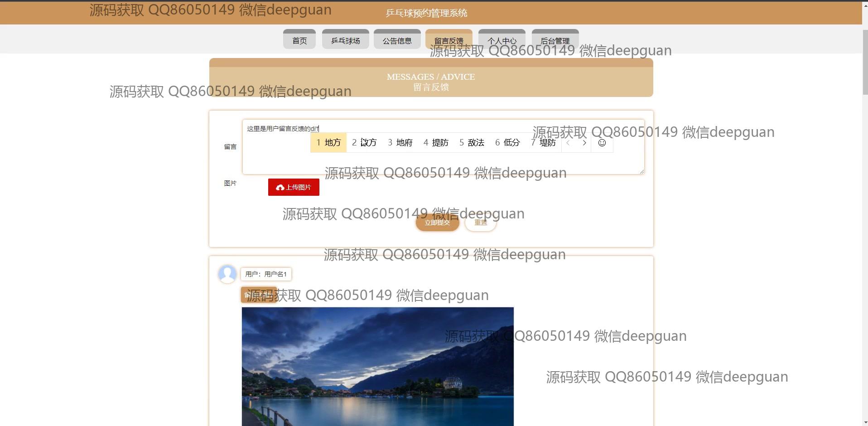Open the lake landscape photo
Screen dimensions: 868x426
click(378, 367)
